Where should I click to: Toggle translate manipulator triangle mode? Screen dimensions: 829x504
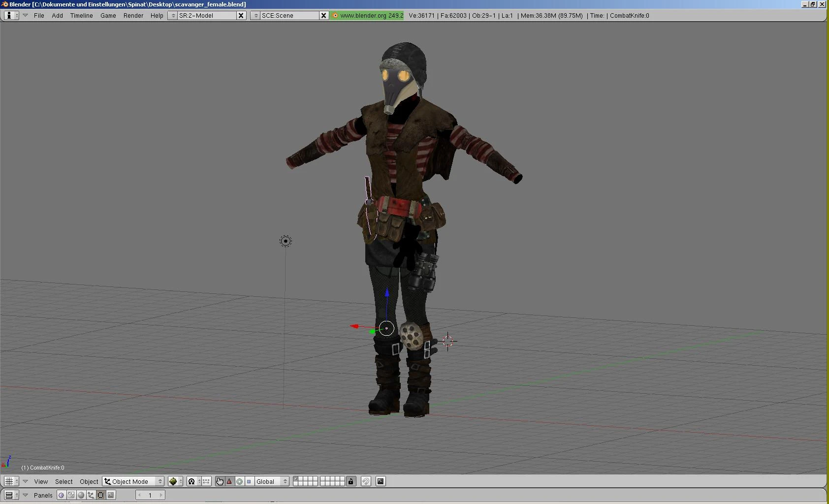point(229,481)
